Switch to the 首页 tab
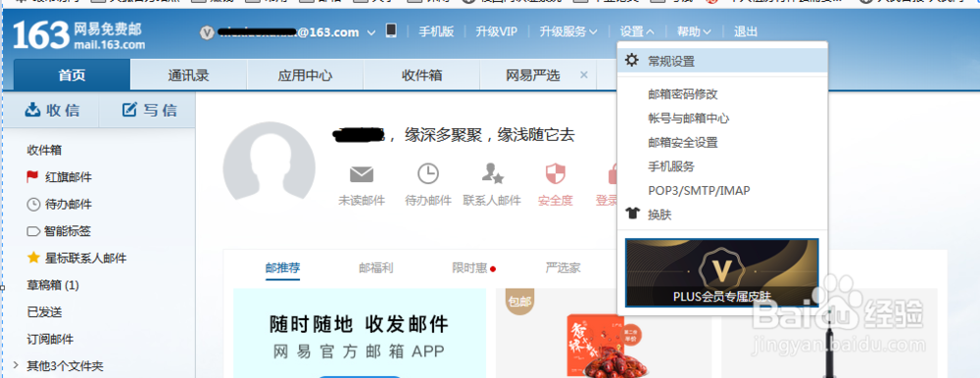Screen dimensions: 980x378 coord(72,75)
